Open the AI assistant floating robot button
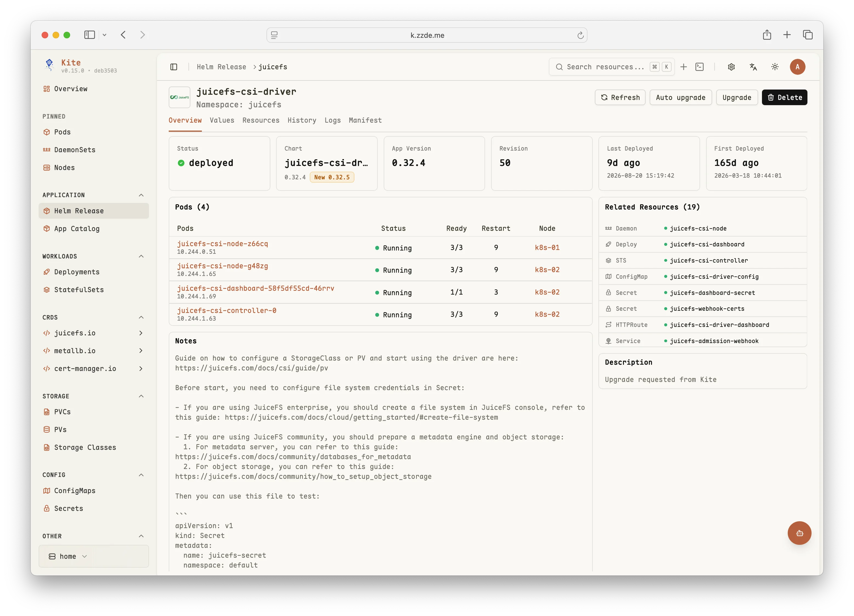 pos(799,533)
